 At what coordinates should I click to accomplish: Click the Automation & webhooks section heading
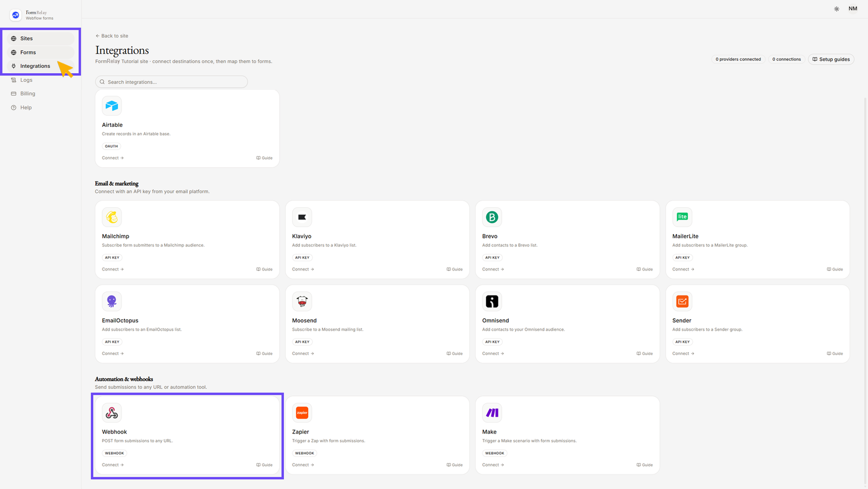point(124,379)
